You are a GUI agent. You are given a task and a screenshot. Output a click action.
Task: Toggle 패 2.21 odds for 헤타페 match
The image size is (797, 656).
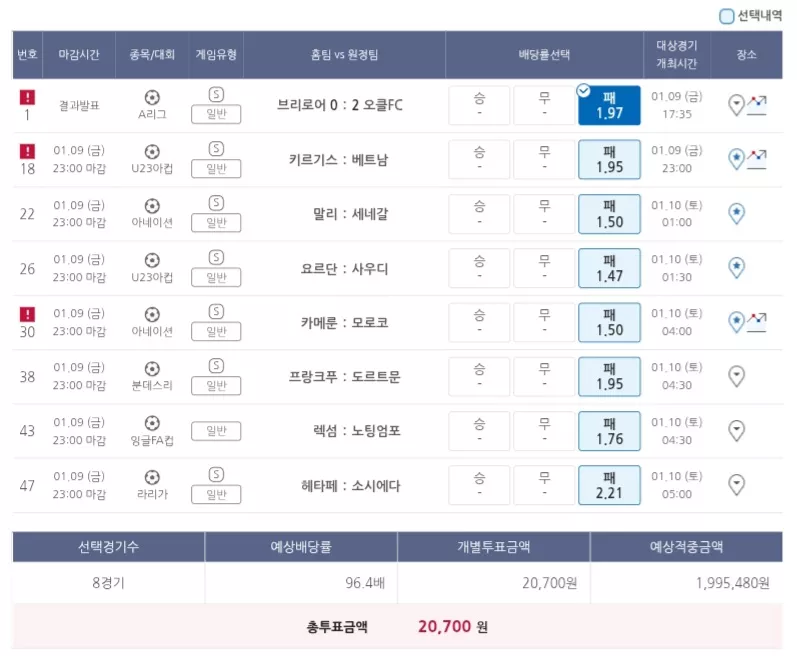[609, 485]
